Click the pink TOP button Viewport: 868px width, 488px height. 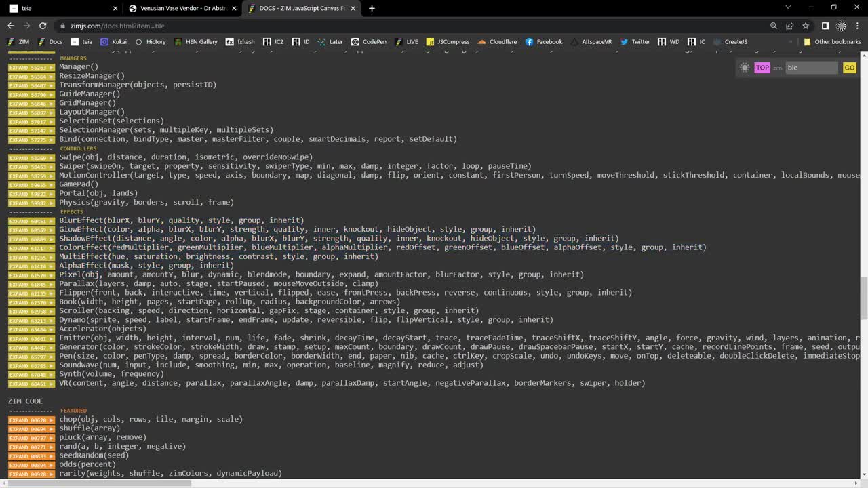tap(762, 67)
